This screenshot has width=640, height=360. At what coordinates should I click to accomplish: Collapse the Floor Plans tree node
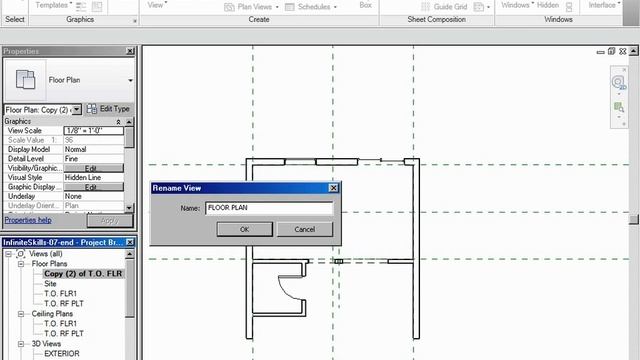[x=21, y=264]
